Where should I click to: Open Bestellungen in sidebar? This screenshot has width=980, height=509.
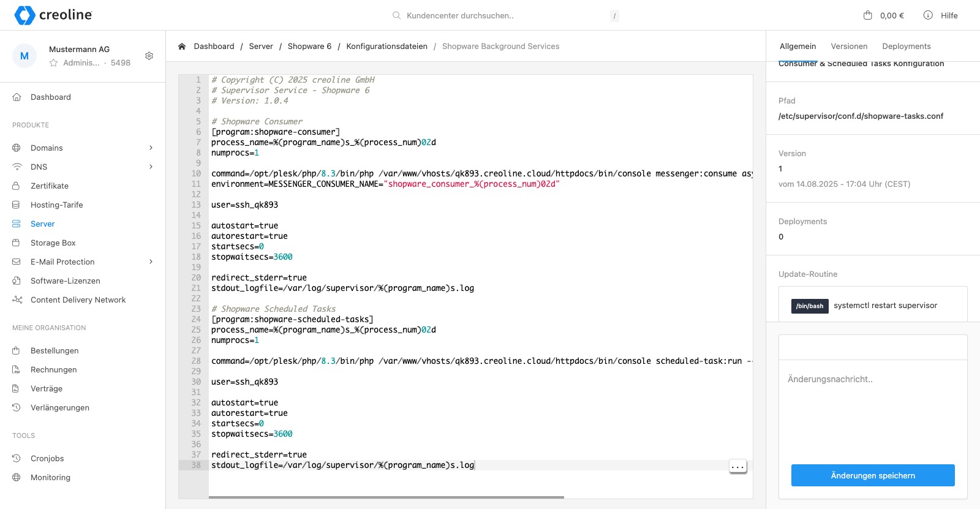pyautogui.click(x=55, y=350)
